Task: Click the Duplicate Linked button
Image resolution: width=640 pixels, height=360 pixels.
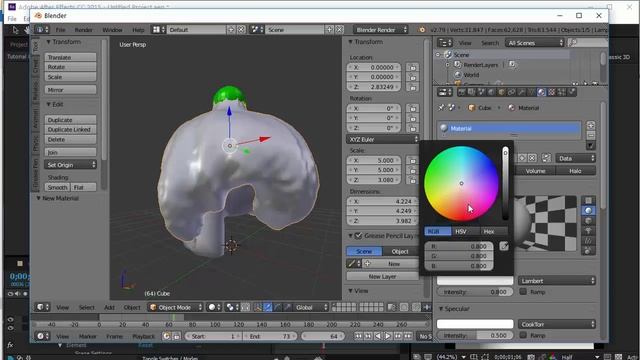Action: click(x=70, y=129)
